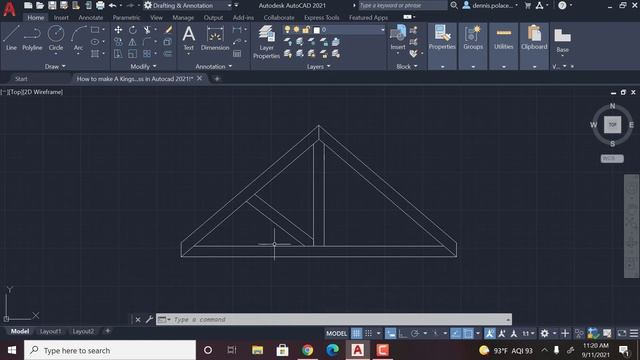
Task: Open the Utilities panel dropdown
Action: click(x=504, y=67)
